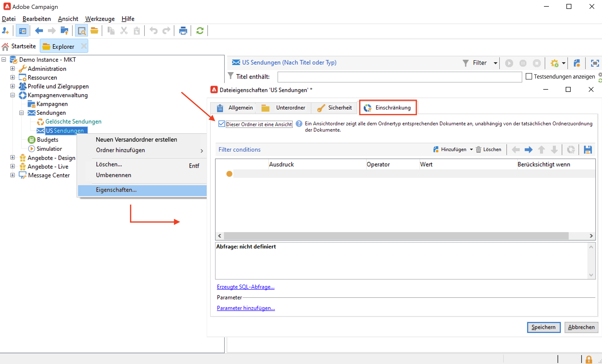Enable 'Testsendungen anzeigen' checkbox
Image resolution: width=602 pixels, height=364 pixels.
click(x=529, y=77)
